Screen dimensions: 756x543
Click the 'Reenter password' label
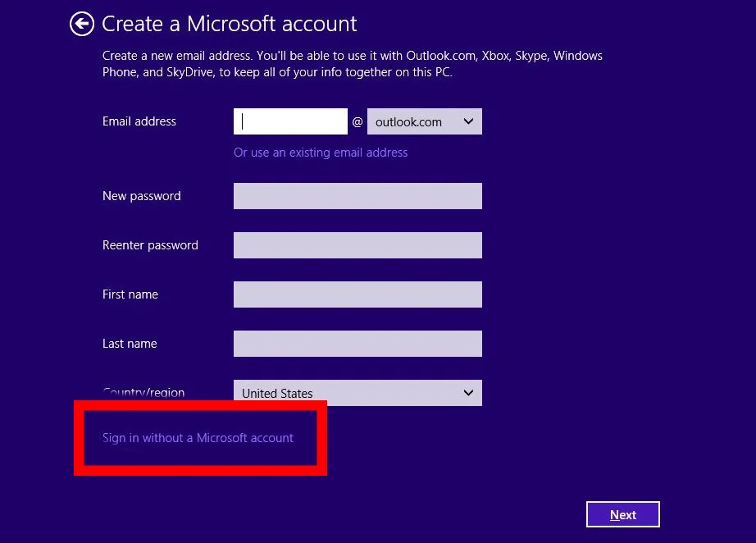150,245
